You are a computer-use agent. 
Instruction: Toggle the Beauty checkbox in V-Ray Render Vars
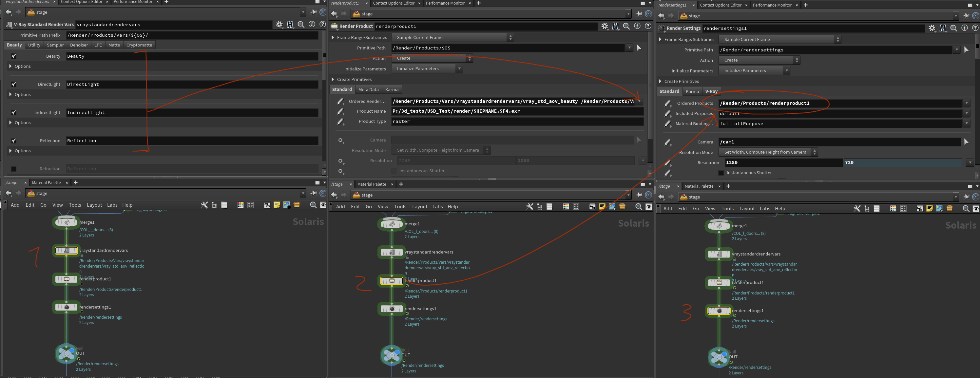(14, 56)
